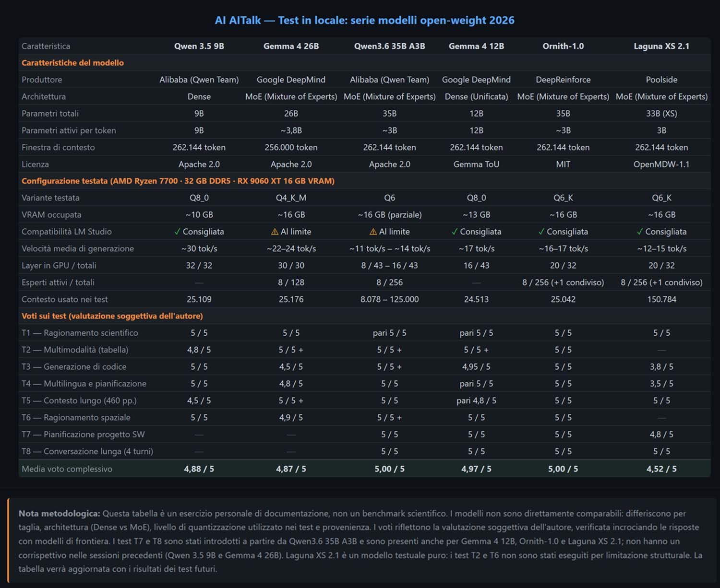
Task: Click the '~3,8B' active parameters cell
Action: point(291,130)
